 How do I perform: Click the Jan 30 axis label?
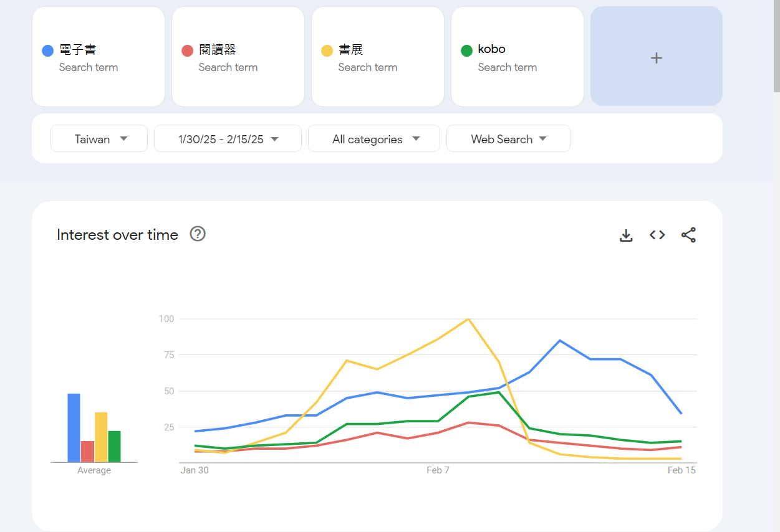pyautogui.click(x=195, y=470)
